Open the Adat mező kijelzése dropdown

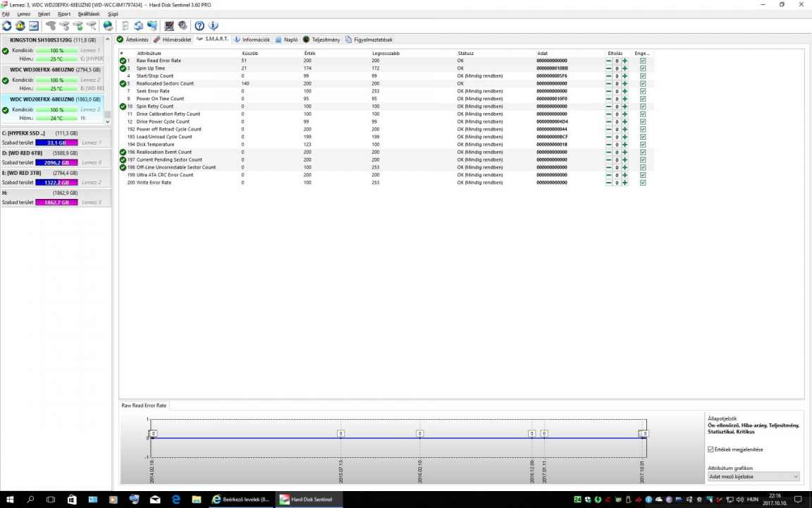pyautogui.click(x=753, y=476)
